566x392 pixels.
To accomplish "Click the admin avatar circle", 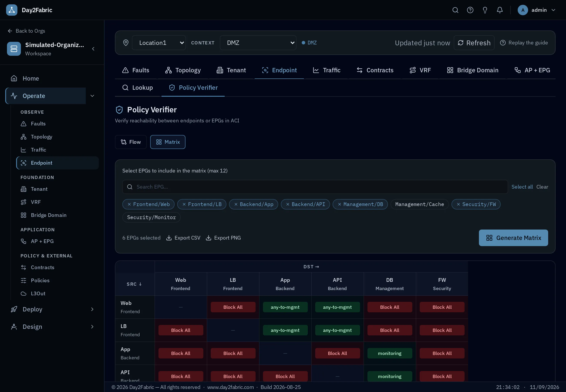I will point(522,10).
